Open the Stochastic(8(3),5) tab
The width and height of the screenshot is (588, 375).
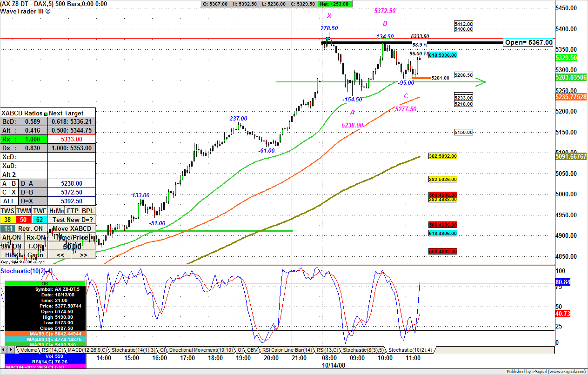[x=363, y=350]
